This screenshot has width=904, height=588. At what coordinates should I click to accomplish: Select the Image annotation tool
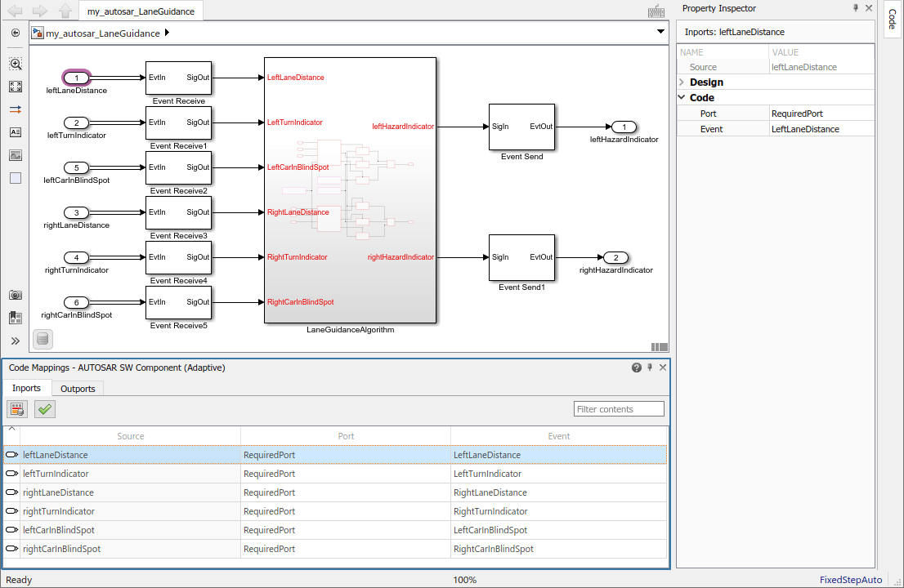tap(16, 154)
